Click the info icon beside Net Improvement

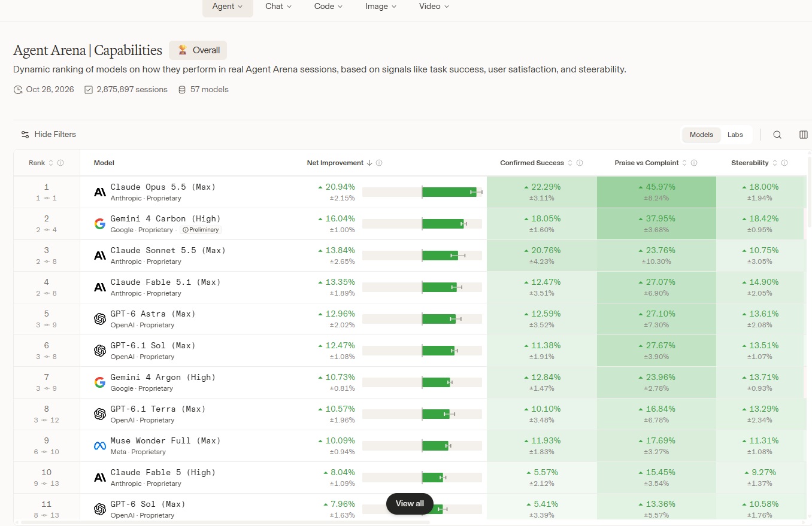pyautogui.click(x=379, y=163)
